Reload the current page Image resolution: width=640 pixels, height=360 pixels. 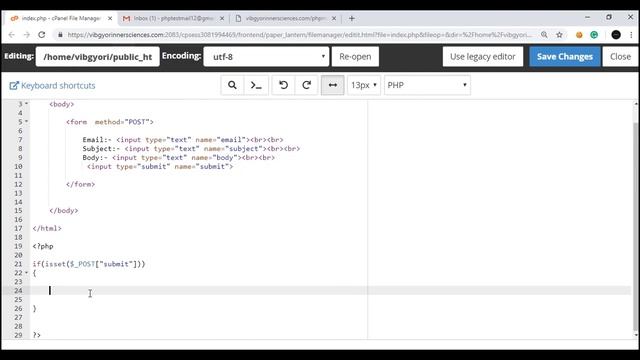click(x=42, y=35)
